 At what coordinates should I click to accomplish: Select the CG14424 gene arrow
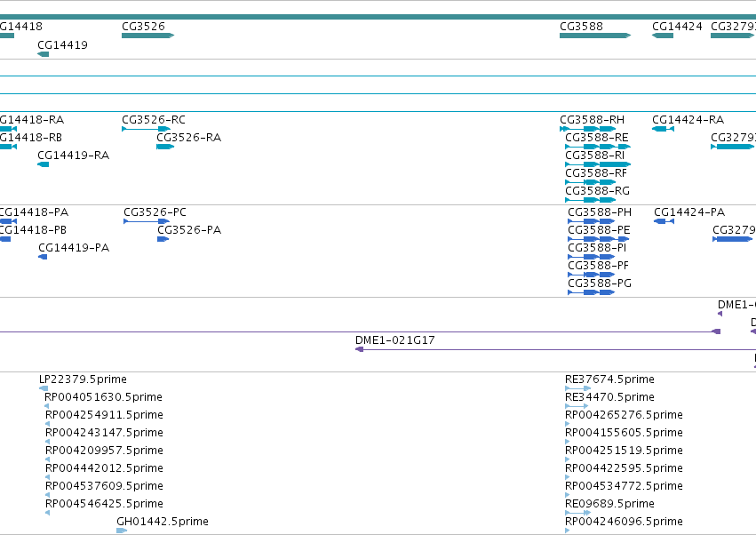click(663, 36)
